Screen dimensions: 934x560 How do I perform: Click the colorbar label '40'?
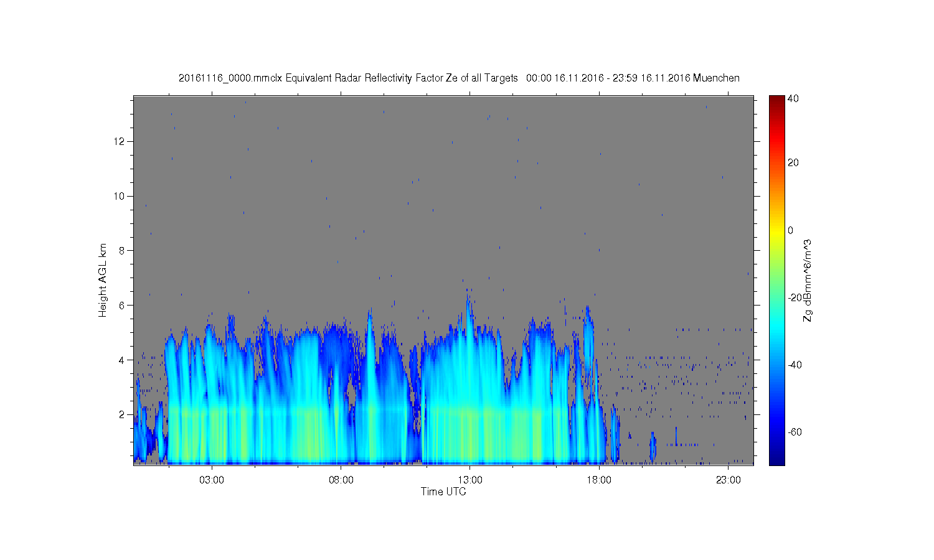point(793,98)
